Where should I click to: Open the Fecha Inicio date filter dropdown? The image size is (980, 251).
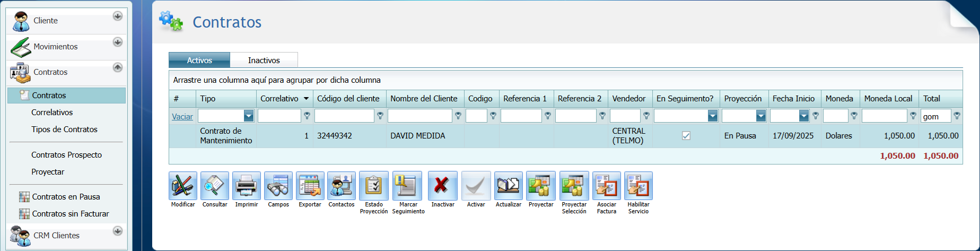804,116
